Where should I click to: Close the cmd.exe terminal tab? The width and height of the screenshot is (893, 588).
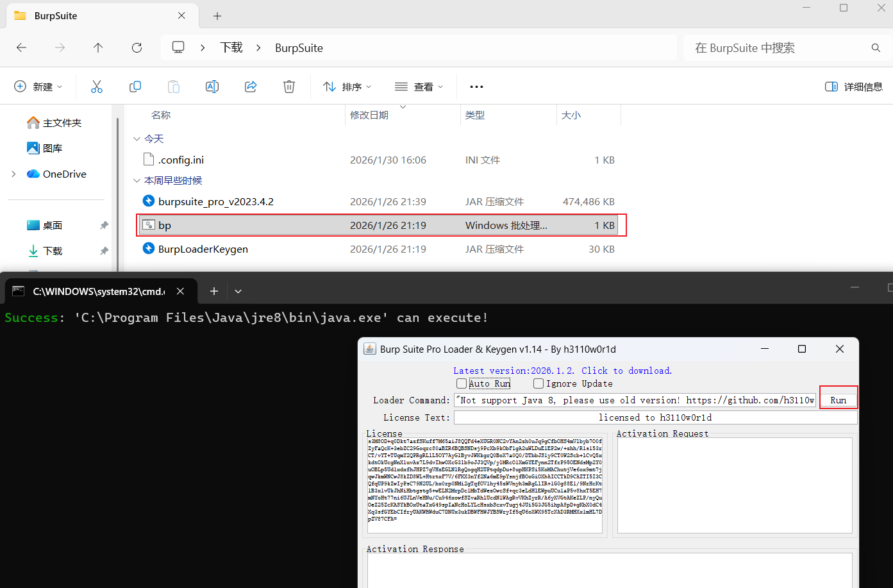point(180,291)
